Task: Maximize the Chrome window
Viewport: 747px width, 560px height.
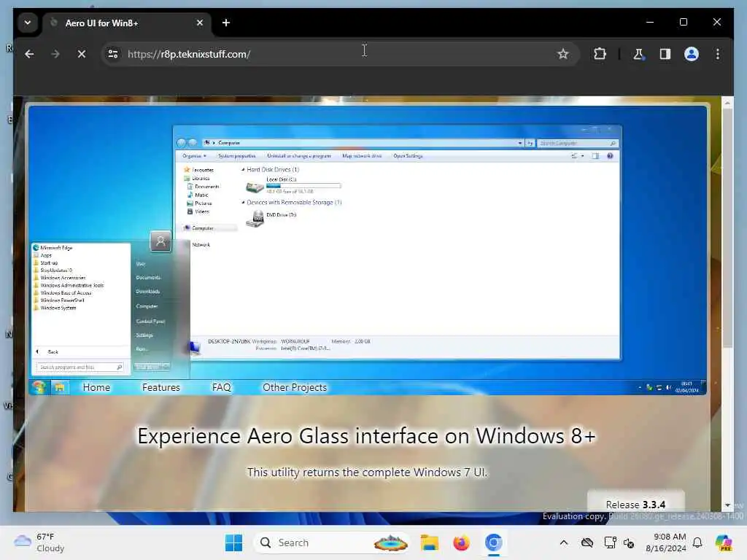Action: [683, 22]
